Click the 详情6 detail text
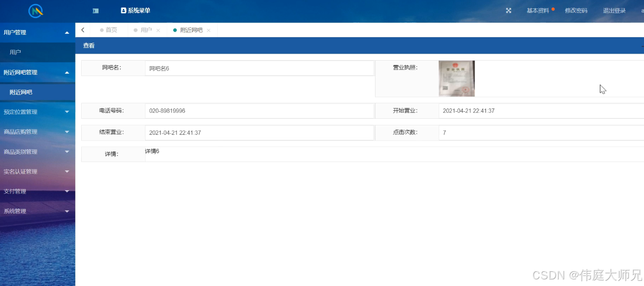This screenshot has width=644, height=286. (152, 151)
